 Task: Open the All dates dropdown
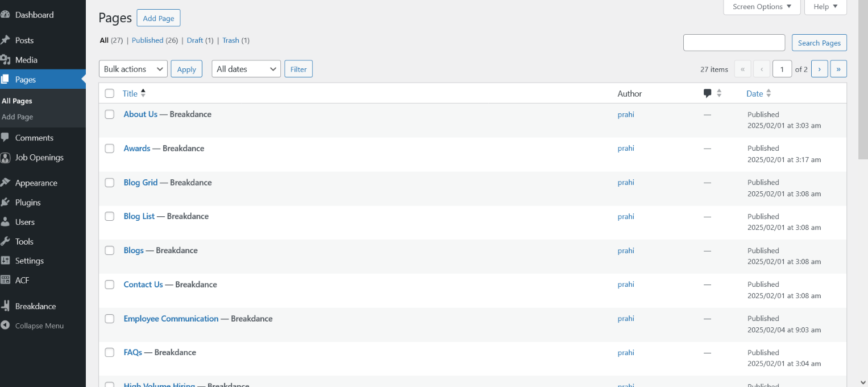click(x=246, y=69)
